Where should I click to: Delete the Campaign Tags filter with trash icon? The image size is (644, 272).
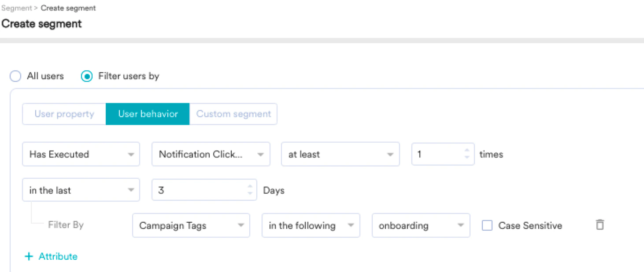[x=600, y=225]
